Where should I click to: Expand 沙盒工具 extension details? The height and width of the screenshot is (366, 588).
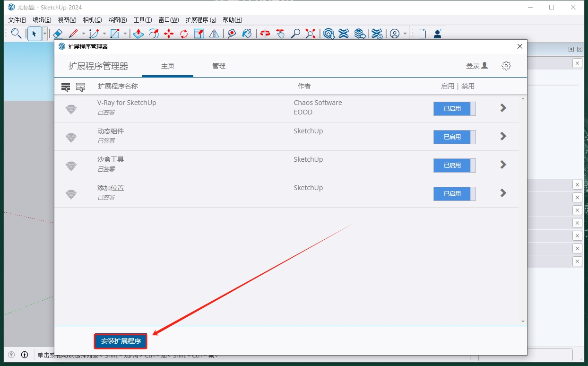point(503,165)
